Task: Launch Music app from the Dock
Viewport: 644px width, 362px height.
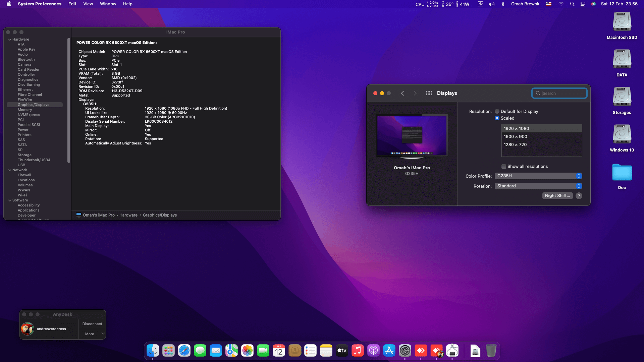Action: (x=358, y=351)
